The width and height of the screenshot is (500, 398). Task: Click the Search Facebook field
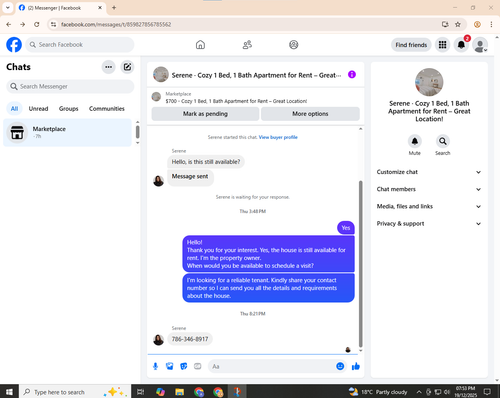(x=80, y=45)
